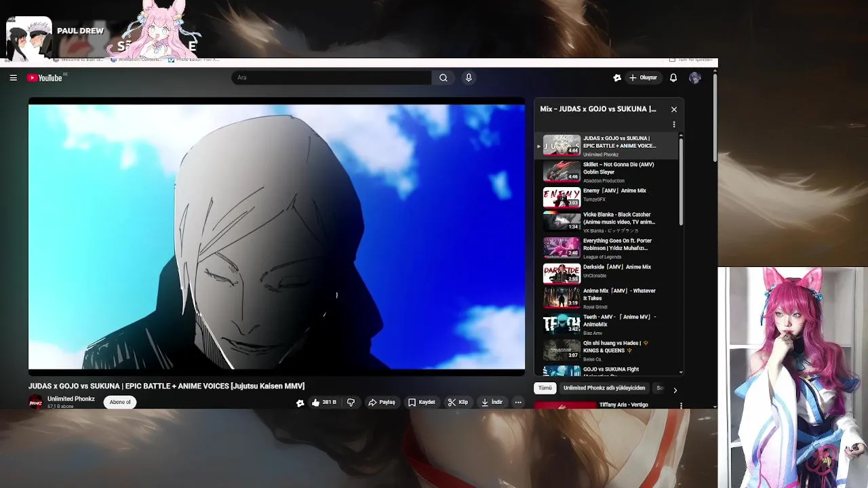This screenshot has height=488, width=868.
Task: Click 'Royal Grindl' channel text
Action: coord(595,307)
